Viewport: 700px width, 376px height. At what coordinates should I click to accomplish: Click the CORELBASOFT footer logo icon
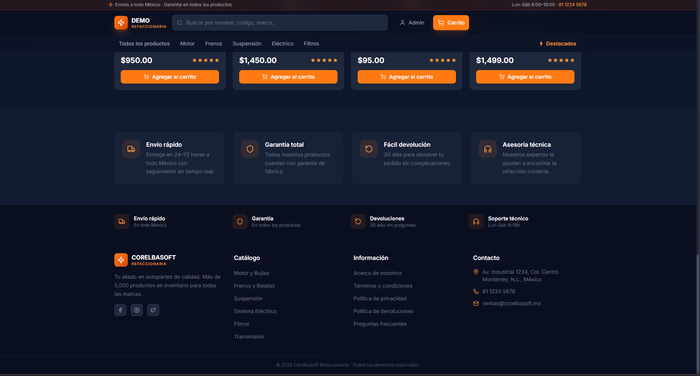pyautogui.click(x=121, y=260)
